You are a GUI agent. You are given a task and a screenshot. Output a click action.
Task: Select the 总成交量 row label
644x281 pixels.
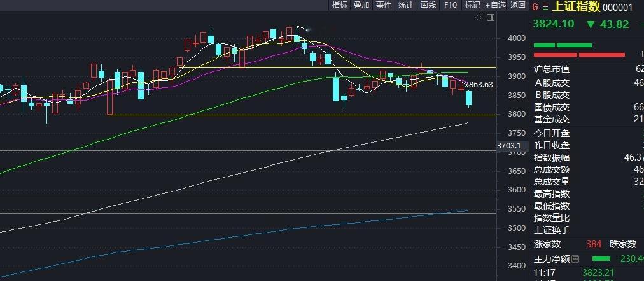[552, 182]
